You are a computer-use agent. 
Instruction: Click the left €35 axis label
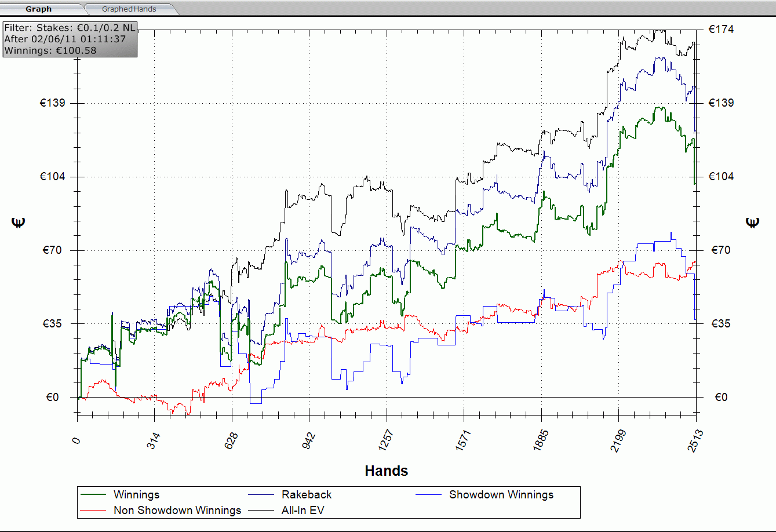pos(53,324)
